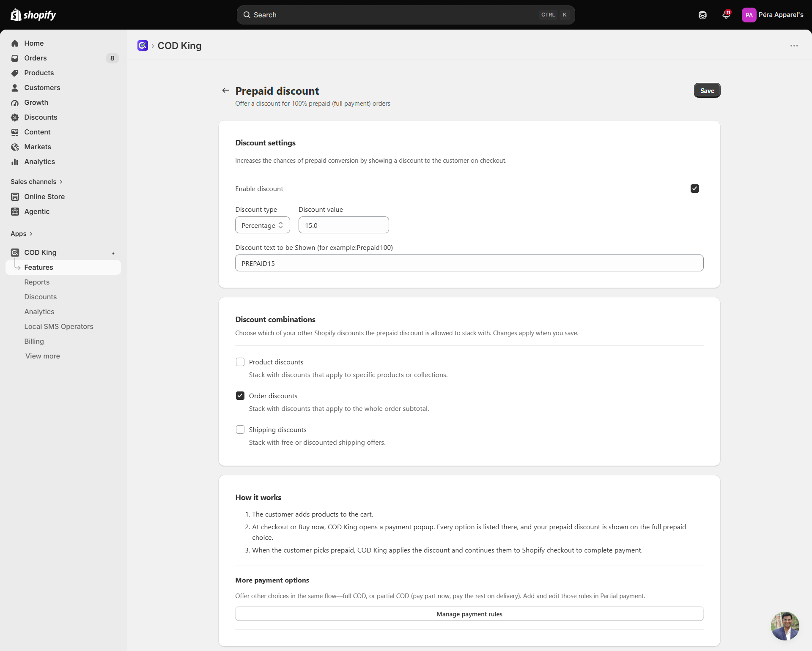The width and height of the screenshot is (812, 651).
Task: Open Discounts under COD King
Action: coord(40,297)
